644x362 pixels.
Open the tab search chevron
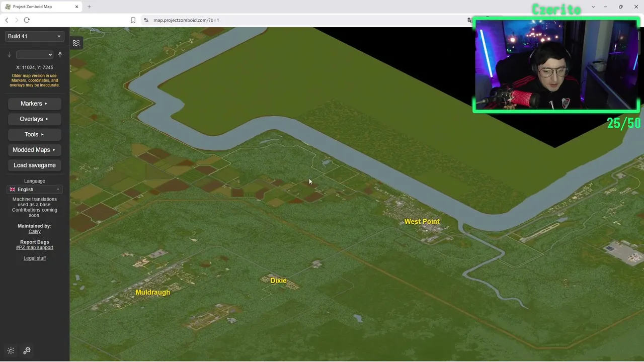click(593, 7)
